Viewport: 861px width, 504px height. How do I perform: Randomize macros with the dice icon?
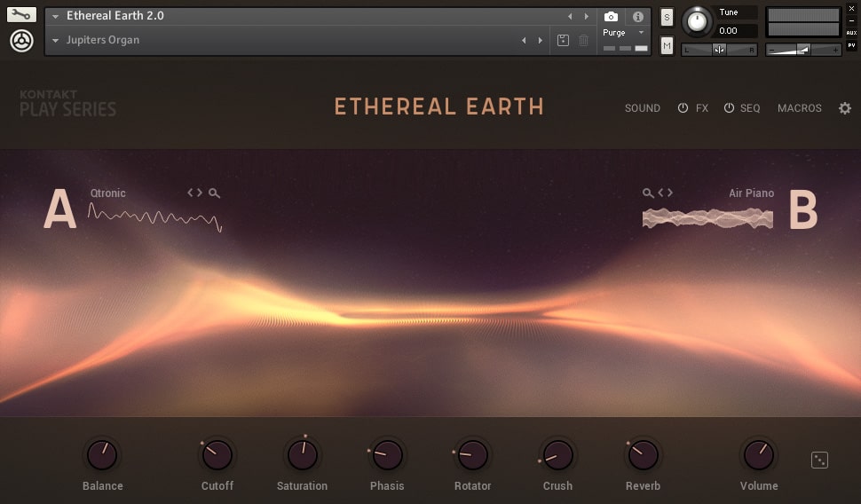click(x=819, y=461)
